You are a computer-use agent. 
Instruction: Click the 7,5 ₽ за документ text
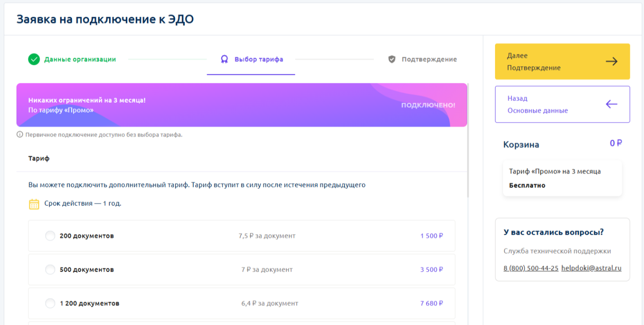pyautogui.click(x=267, y=236)
